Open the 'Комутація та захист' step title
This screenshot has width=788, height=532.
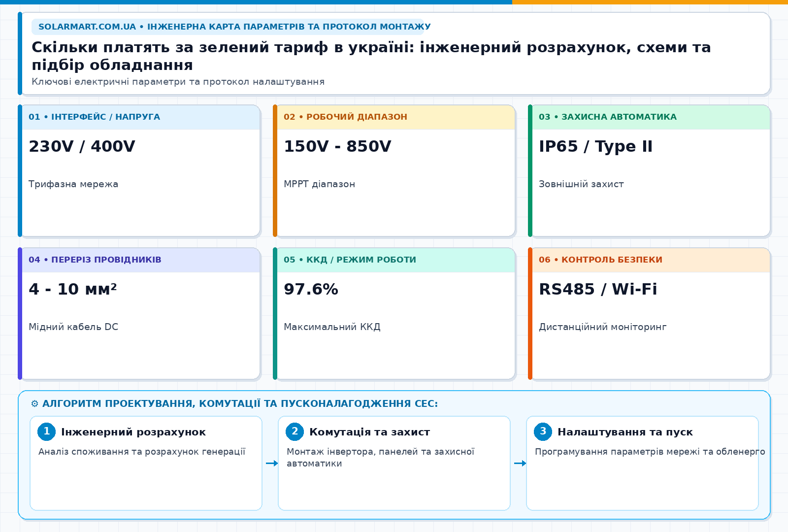(x=369, y=432)
